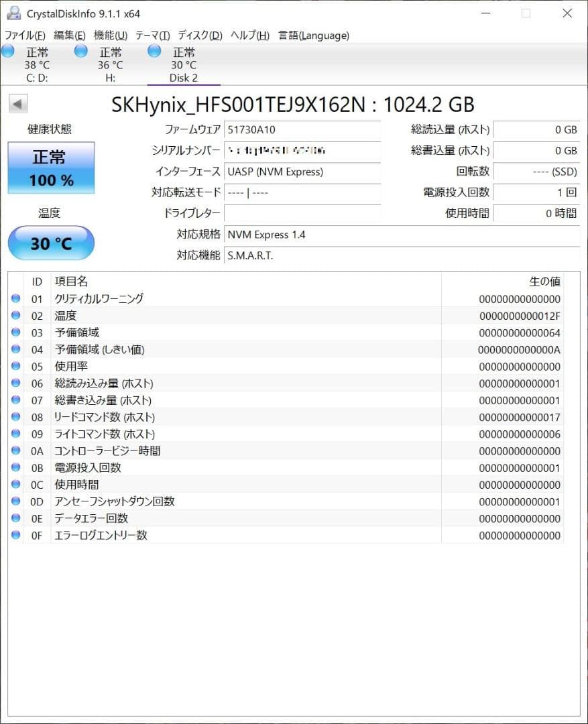This screenshot has width=588, height=724.
Task: Click the status circle above Disk 2 label
Action: [x=154, y=50]
